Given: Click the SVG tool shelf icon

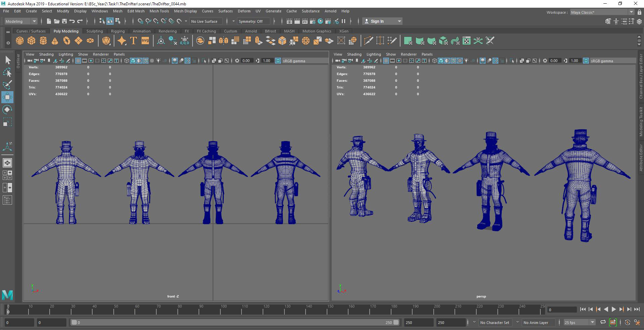Looking at the screenshot, I should pos(145,41).
